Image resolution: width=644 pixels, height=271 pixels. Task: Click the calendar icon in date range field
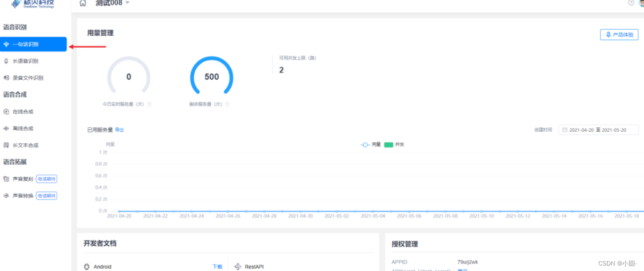tap(565, 130)
